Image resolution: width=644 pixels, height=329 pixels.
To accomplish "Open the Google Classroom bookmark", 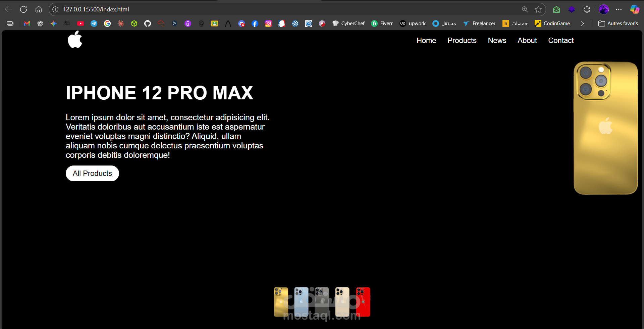I will (215, 23).
